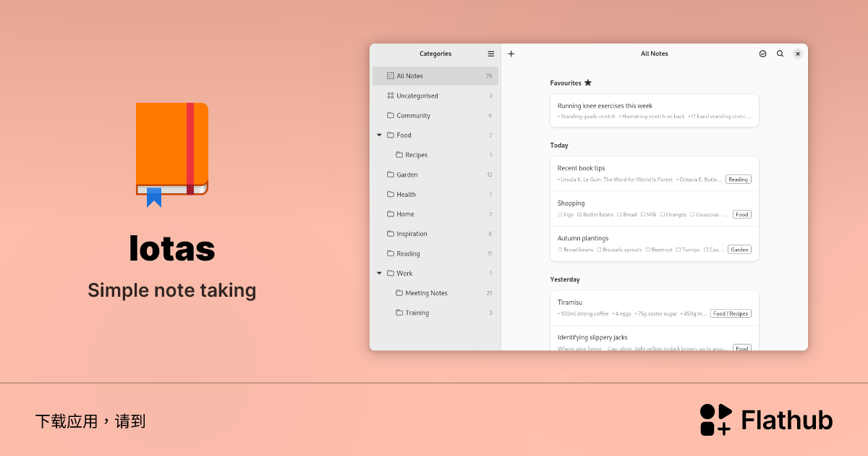Open the Meeting Notes subcategory

(x=426, y=293)
